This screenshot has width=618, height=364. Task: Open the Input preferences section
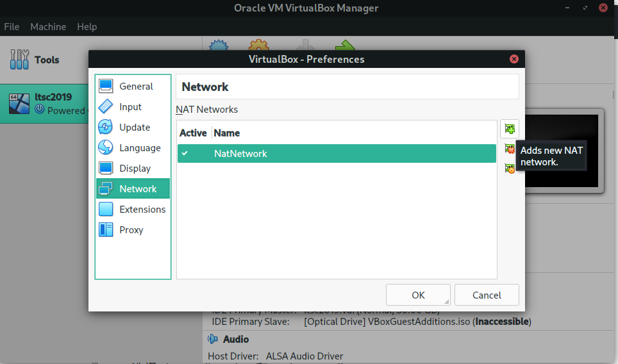(133, 107)
